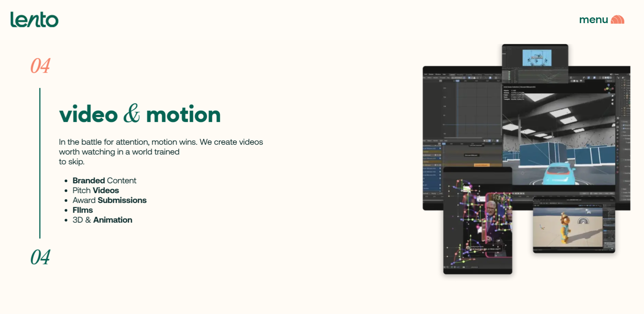Open the Award Submissions list item
The width and height of the screenshot is (644, 314).
tap(109, 200)
